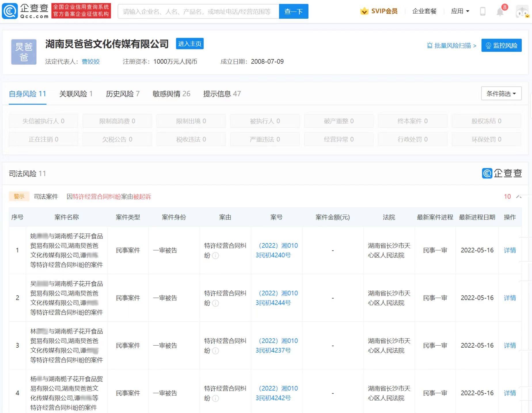532x413 pixels.
Task: Click the 终本案件 0 filter
Action: (413, 121)
